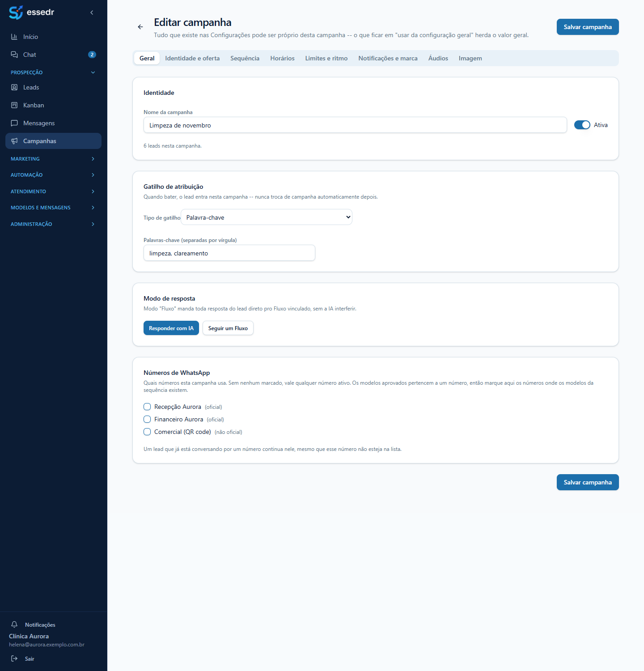Collapse the Prospecção section
644x671 pixels.
pos(54,72)
